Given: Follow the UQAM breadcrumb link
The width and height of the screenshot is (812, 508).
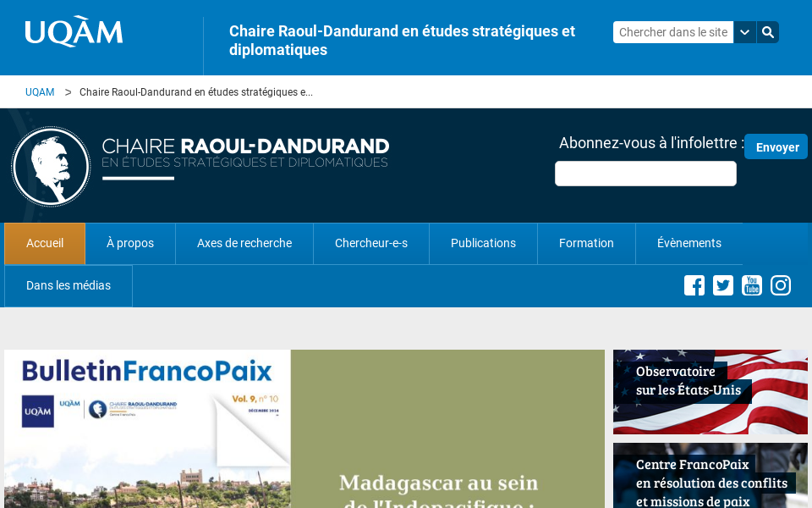Looking at the screenshot, I should 40,91.
